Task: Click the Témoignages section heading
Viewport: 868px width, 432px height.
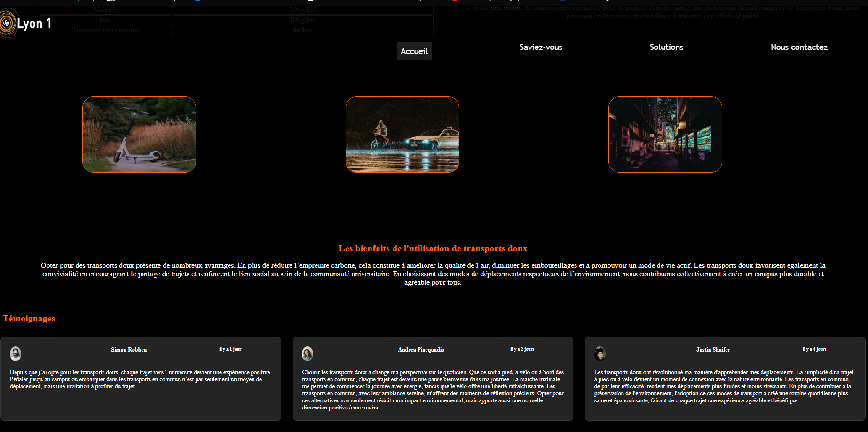Action: (x=29, y=319)
